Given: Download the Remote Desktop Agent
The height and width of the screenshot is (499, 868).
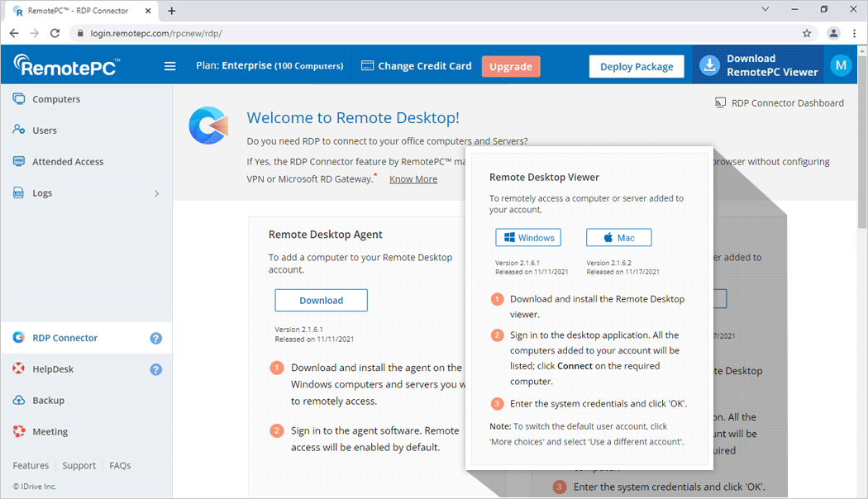Looking at the screenshot, I should click(321, 300).
